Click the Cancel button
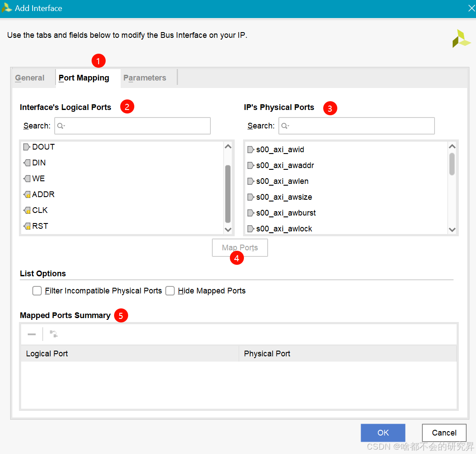The width and height of the screenshot is (476, 454). tap(444, 433)
